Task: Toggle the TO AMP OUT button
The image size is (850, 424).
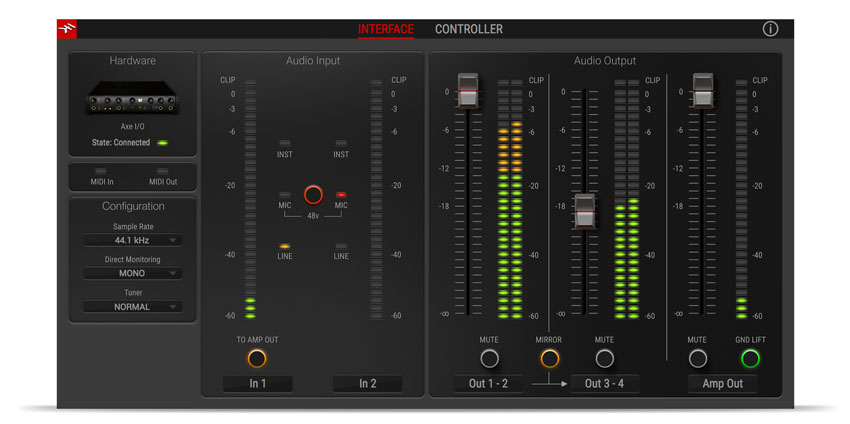Action: click(x=257, y=358)
